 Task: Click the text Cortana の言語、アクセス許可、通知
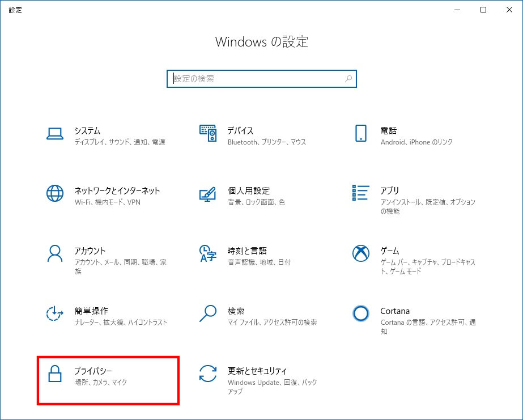point(428,326)
